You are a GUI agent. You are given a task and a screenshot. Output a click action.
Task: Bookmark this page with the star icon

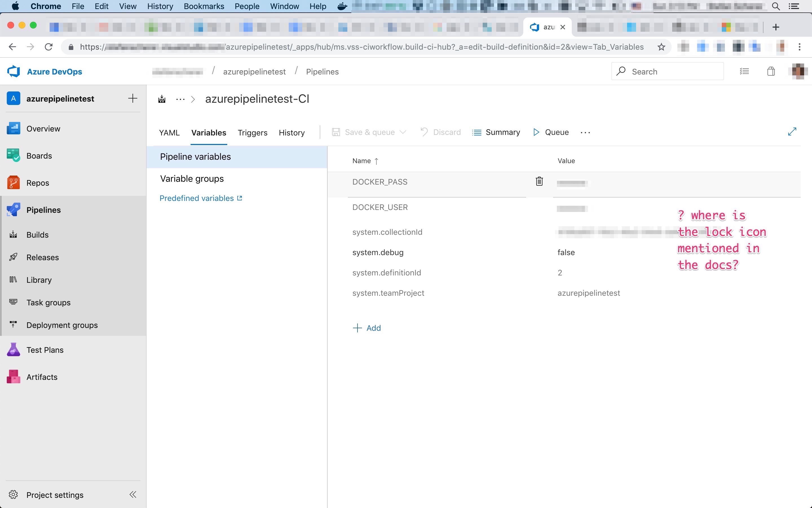(661, 47)
